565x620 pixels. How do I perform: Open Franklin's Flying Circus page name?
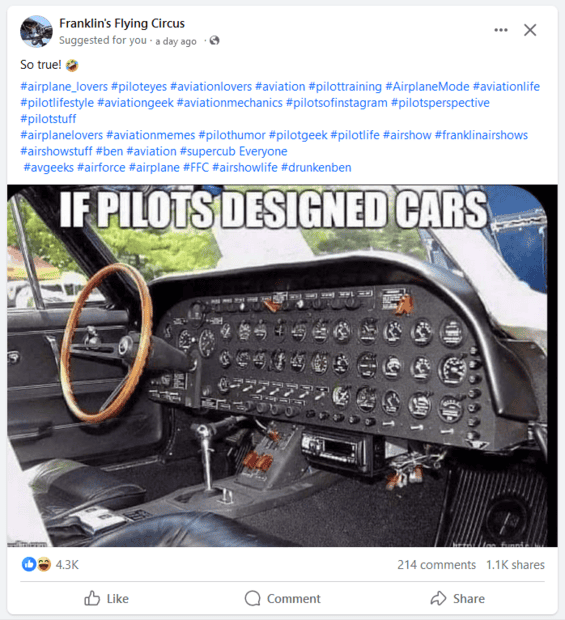(x=122, y=23)
